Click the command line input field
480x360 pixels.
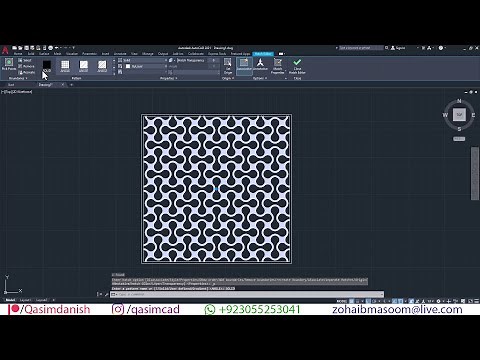point(247,294)
